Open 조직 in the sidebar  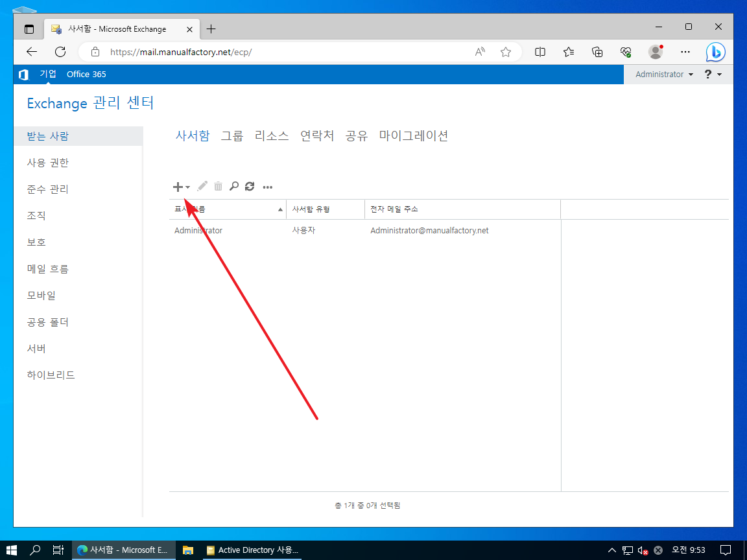coord(36,216)
